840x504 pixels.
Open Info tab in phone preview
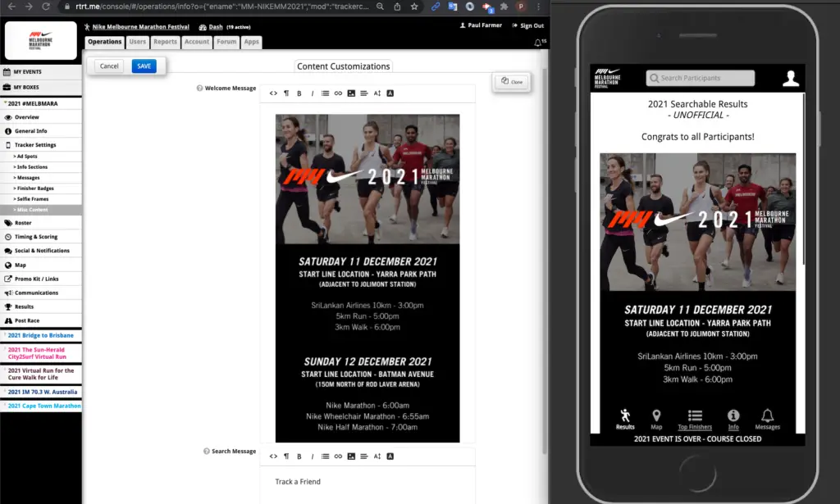[x=733, y=420]
